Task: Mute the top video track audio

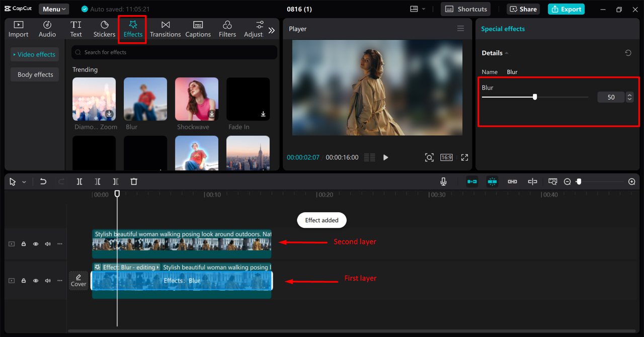Action: (48, 244)
